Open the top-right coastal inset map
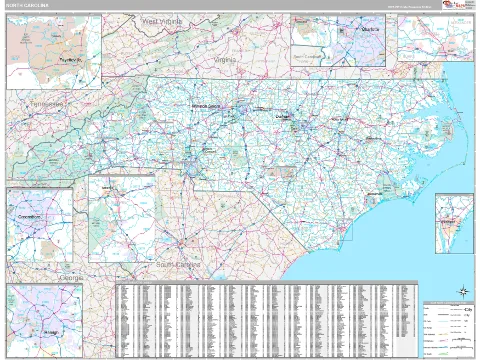The width and height of the screenshot is (480, 360). (x=436, y=38)
